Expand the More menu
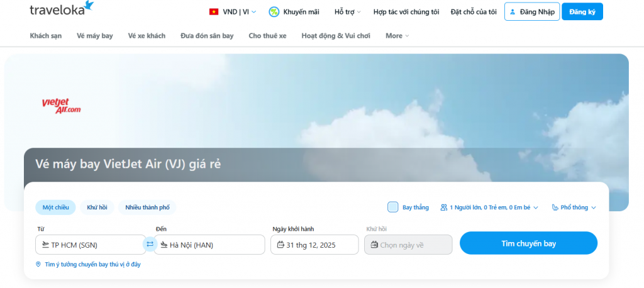This screenshot has height=288, width=644. click(x=397, y=36)
